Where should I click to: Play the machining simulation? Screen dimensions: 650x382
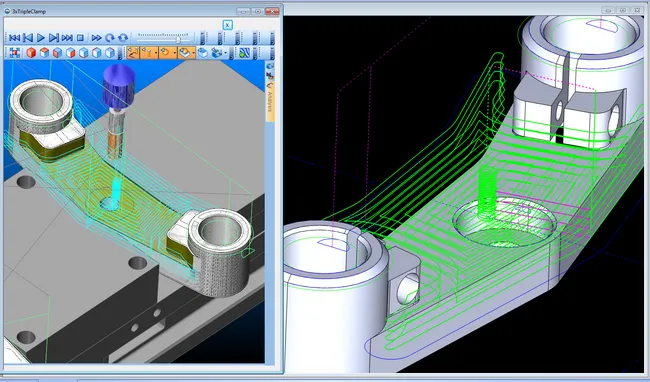tap(41, 38)
